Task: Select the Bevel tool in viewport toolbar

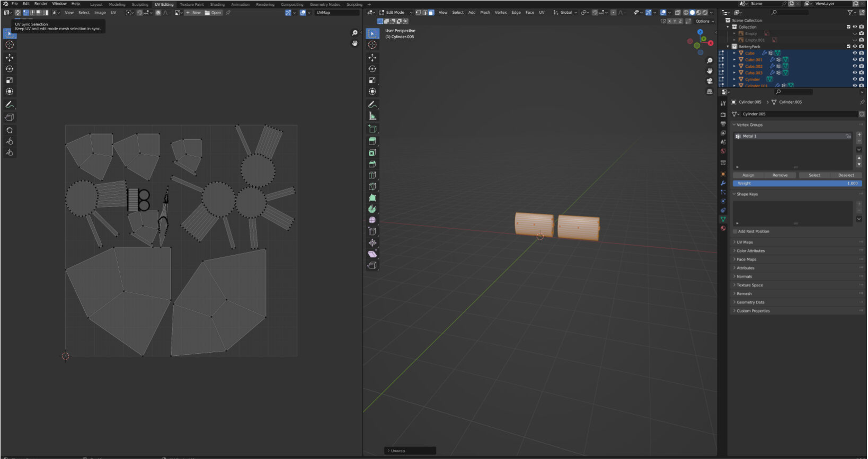Action: click(373, 164)
